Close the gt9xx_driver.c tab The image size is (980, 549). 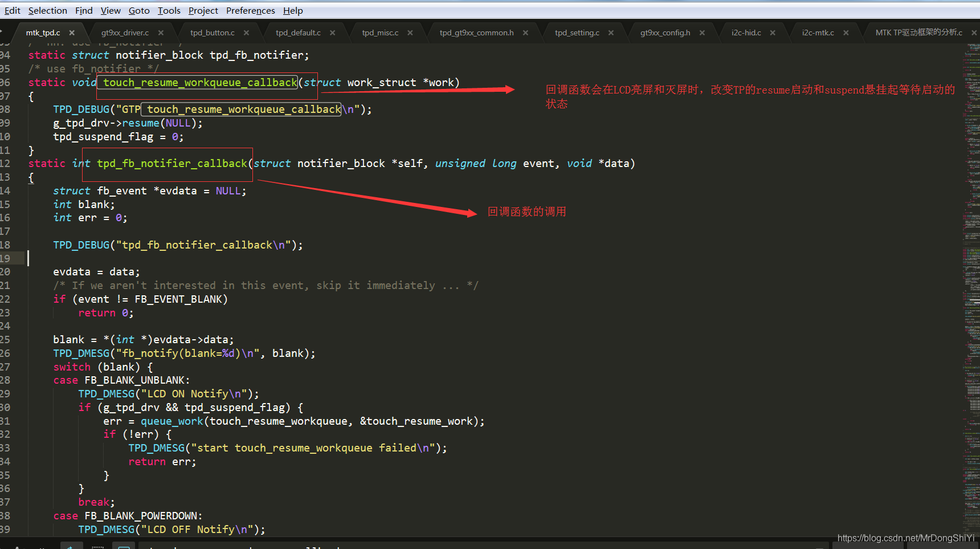click(161, 33)
